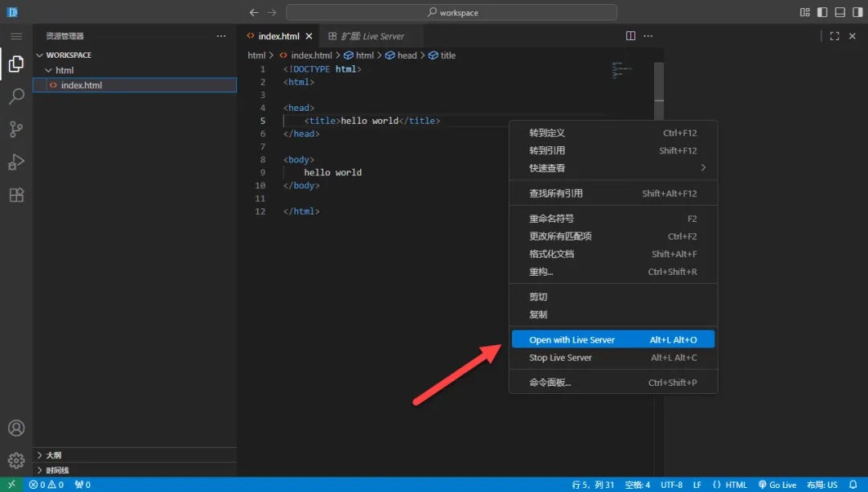The width and height of the screenshot is (868, 492).
Task: Toggle the primary sidebar layout button
Action: pyautogui.click(x=822, y=12)
